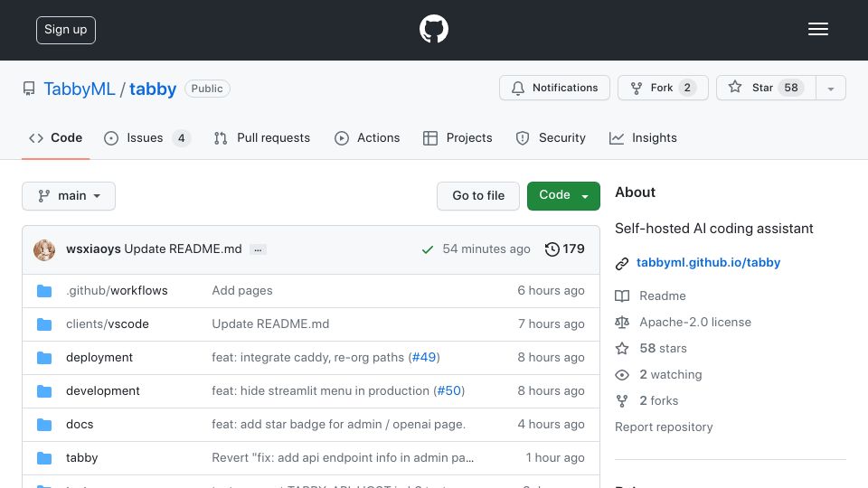Expand the main branch selector
The width and height of the screenshot is (868, 488).
pos(69,196)
